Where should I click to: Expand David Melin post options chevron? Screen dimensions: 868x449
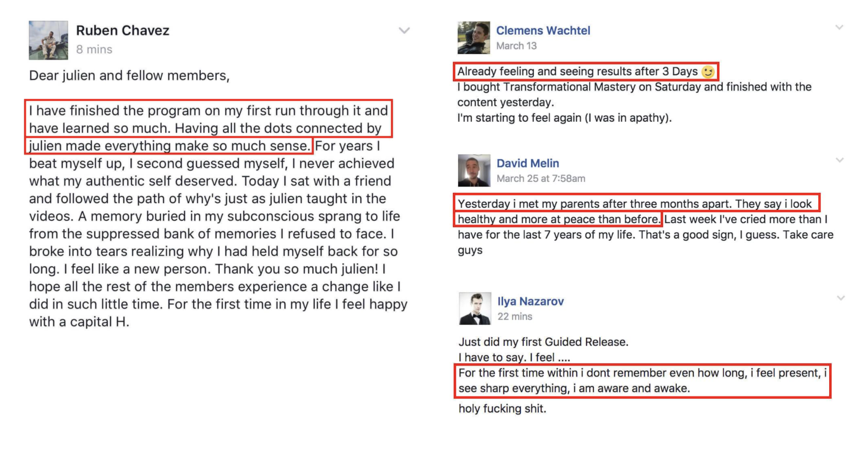[840, 160]
